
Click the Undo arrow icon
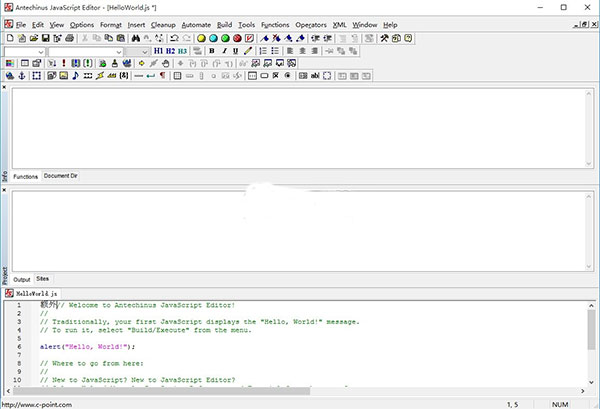point(174,38)
